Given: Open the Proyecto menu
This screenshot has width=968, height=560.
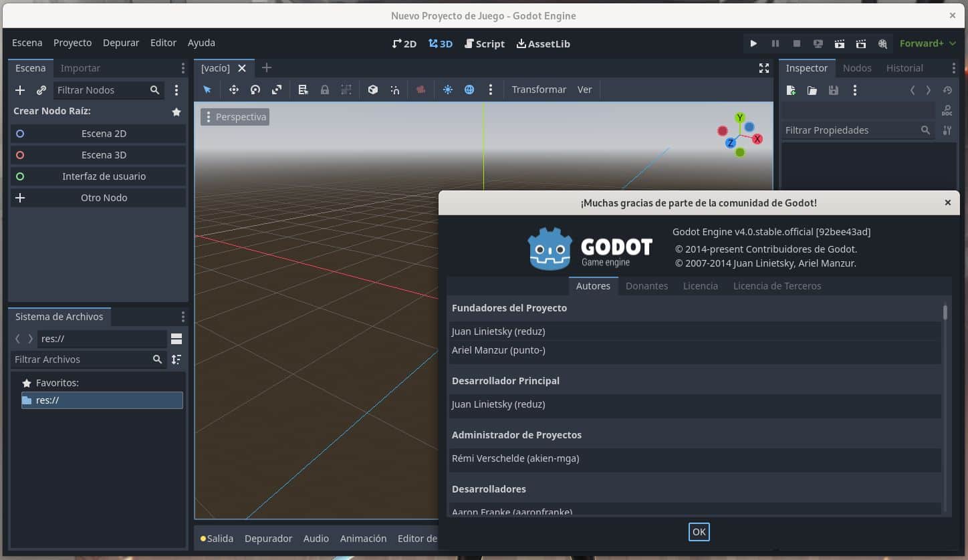Looking at the screenshot, I should pos(72,43).
